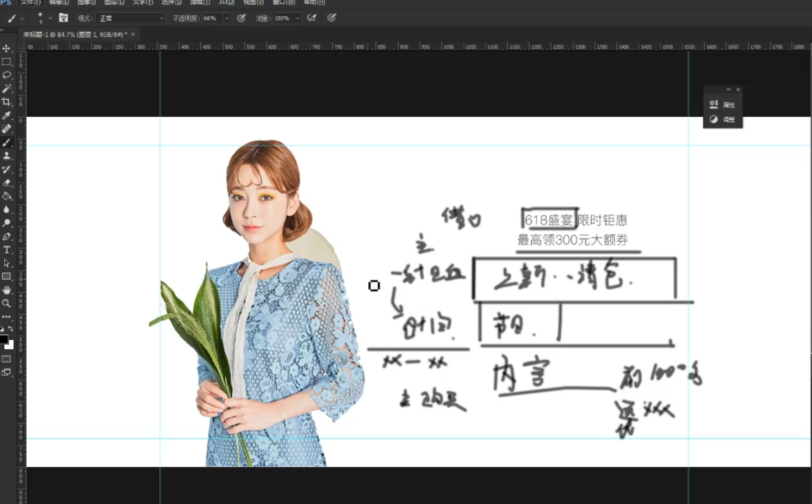Switch to the 未标题-1 document tab
This screenshot has height=504, width=812.
click(x=74, y=34)
